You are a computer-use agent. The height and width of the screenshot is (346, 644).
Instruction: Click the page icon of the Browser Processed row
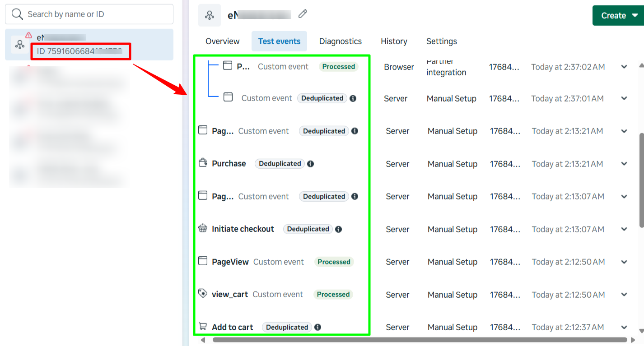228,66
